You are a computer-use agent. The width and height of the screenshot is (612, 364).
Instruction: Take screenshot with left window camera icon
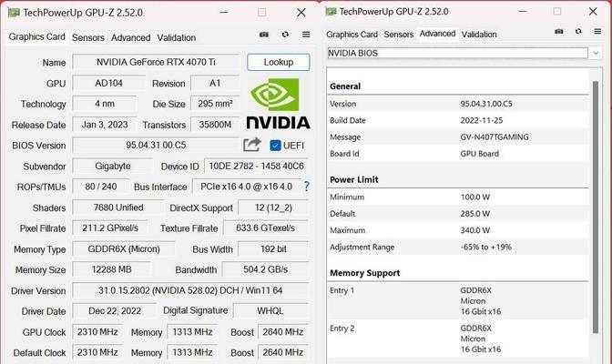pos(264,35)
